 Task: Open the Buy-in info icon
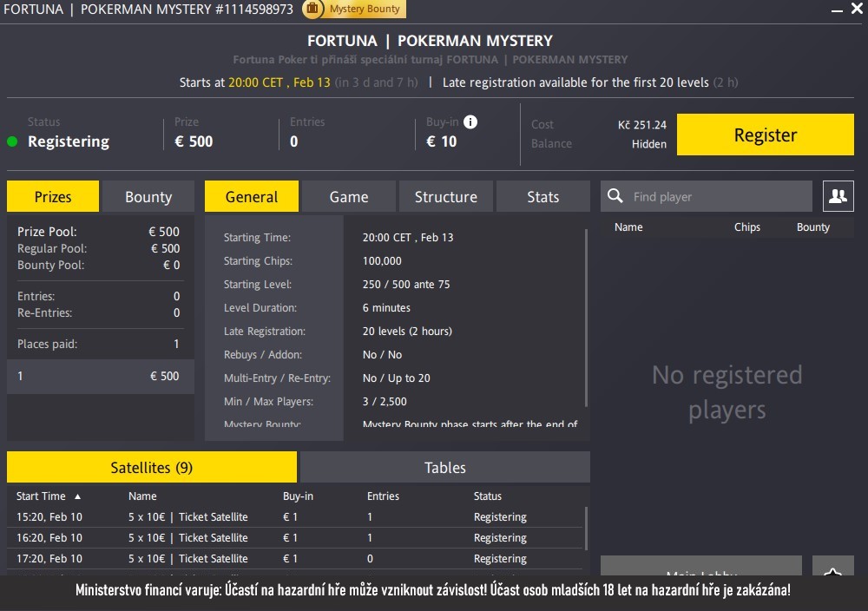[x=470, y=122]
